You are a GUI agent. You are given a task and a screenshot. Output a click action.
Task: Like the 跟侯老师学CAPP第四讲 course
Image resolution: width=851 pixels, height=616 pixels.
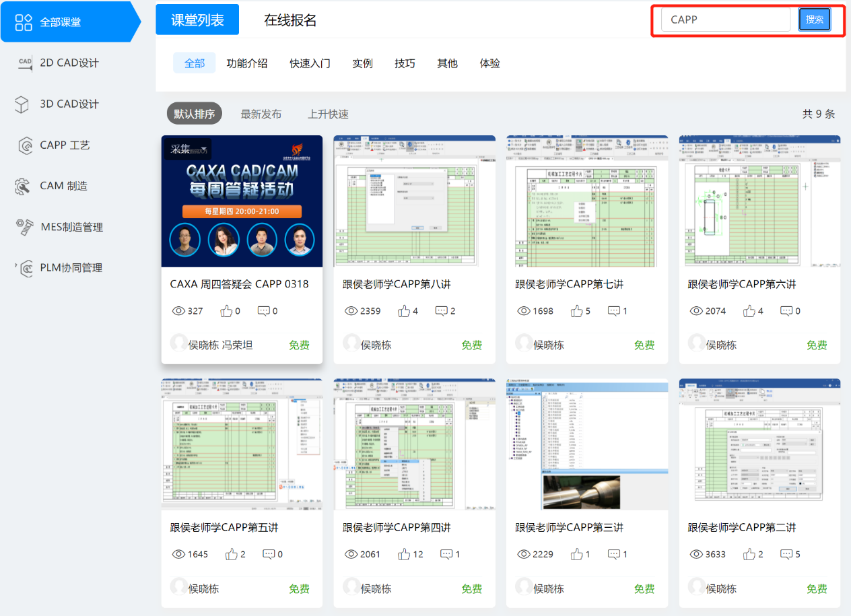coord(404,554)
